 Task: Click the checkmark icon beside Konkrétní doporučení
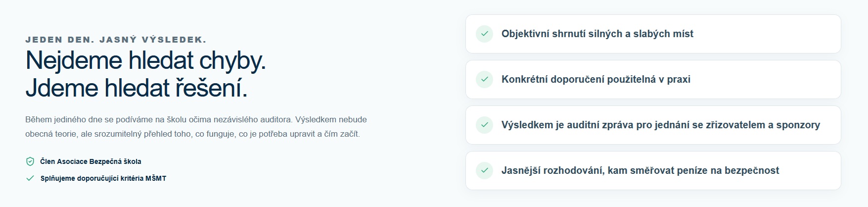tap(484, 79)
